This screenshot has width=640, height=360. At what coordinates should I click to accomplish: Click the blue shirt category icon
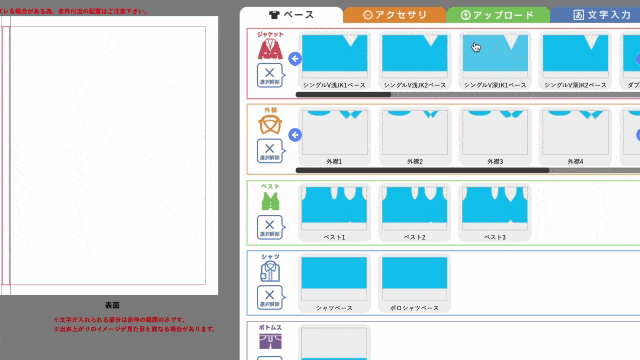coord(270,271)
